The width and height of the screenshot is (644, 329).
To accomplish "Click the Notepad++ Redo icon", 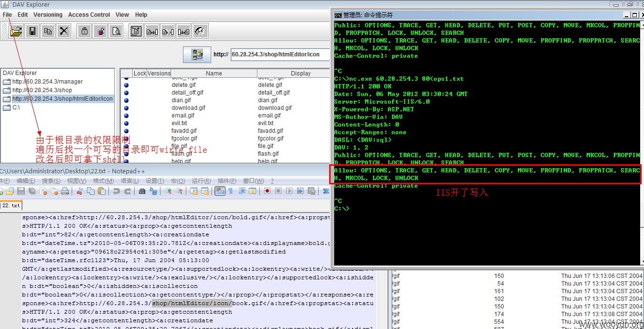I will [x=128, y=191].
